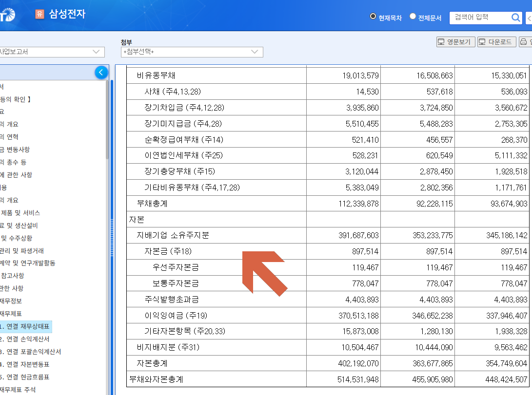Open 5. 연결 현금흐름표 in the tree
Screen dimensions: 532x395
[25, 377]
